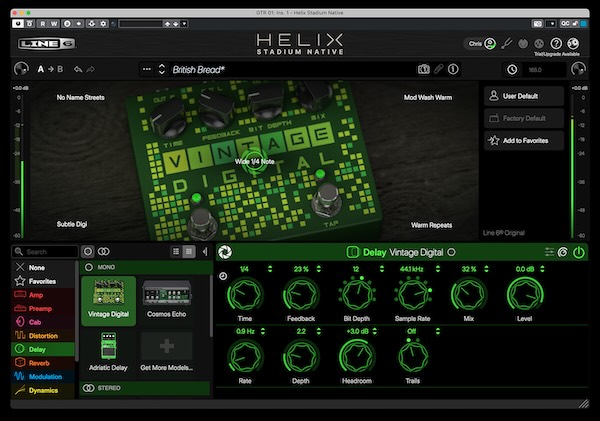The height and width of the screenshot is (421, 600).
Task: Switch to grid view in model browser
Action: [x=189, y=251]
